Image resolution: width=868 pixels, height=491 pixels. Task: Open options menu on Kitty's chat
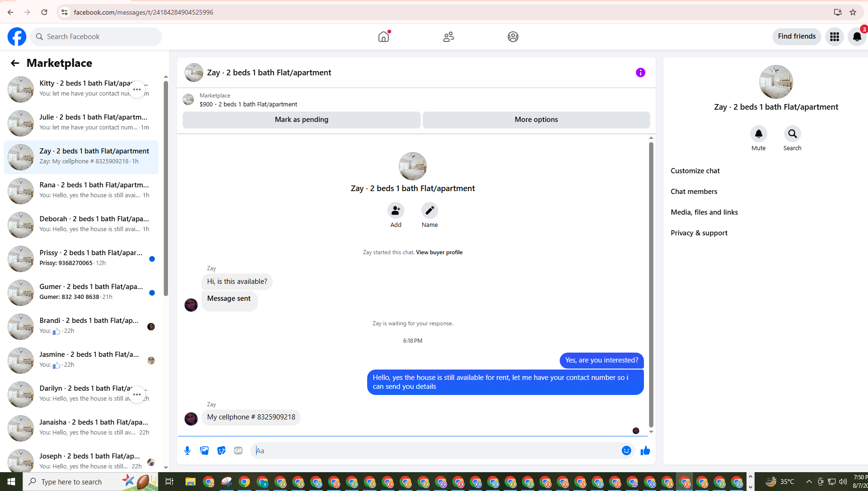point(137,89)
